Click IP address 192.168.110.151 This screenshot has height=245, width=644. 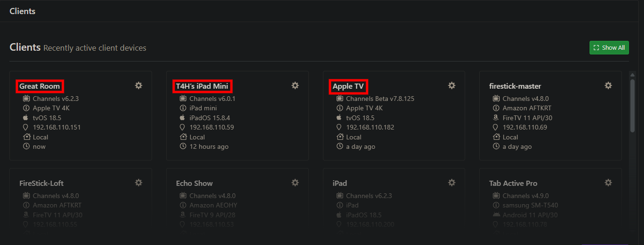56,127
